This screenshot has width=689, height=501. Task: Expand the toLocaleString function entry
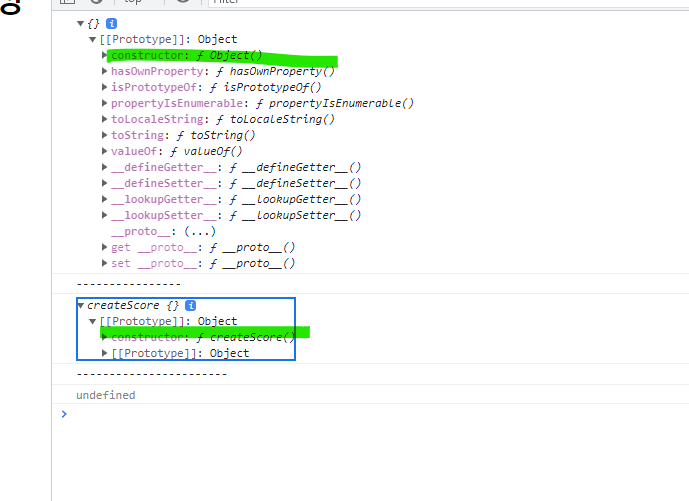104,119
